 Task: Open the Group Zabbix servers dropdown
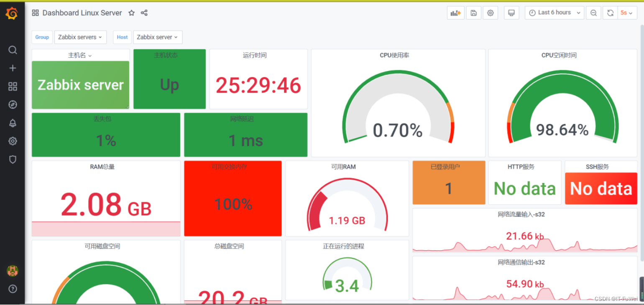click(x=80, y=37)
